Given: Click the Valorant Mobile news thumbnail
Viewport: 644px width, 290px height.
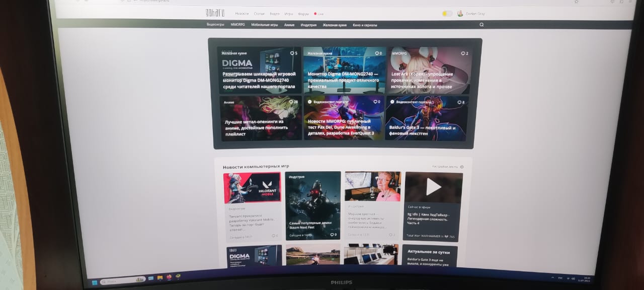Looking at the screenshot, I should pos(252,188).
